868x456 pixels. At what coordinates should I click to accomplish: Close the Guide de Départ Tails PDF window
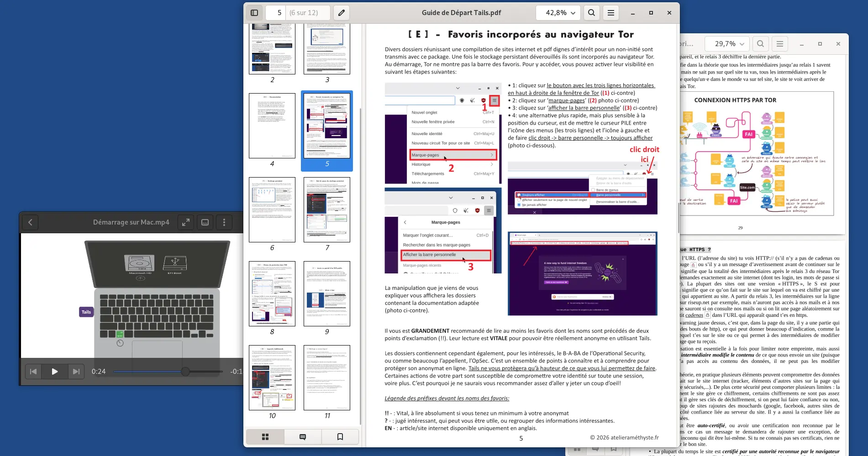669,13
